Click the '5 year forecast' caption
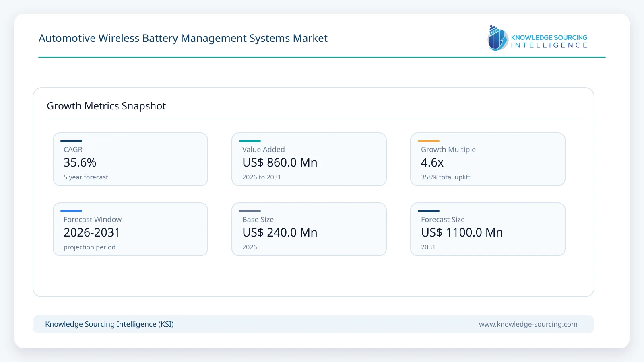Image resolution: width=644 pixels, height=362 pixels. tap(86, 177)
